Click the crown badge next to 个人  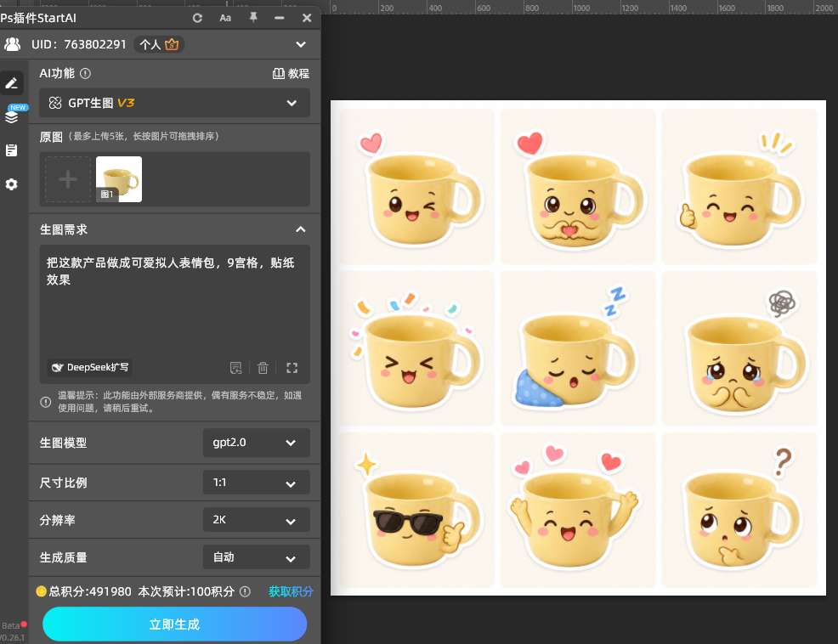tap(172, 44)
